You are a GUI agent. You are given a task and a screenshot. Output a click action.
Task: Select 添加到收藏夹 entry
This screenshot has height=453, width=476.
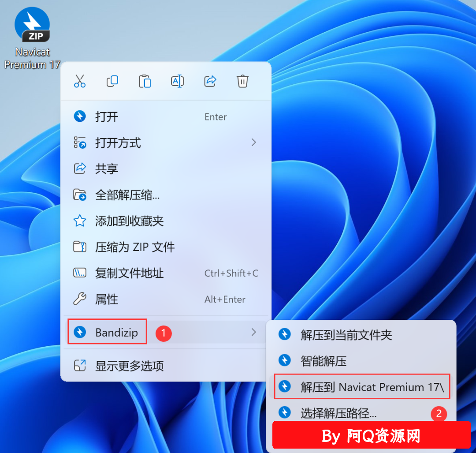(x=166, y=221)
